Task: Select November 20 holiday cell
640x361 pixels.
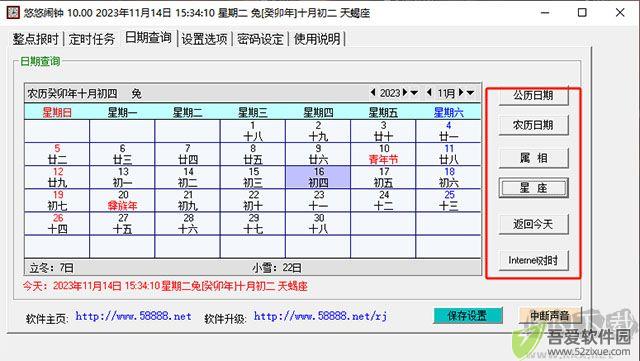Action: 122,201
